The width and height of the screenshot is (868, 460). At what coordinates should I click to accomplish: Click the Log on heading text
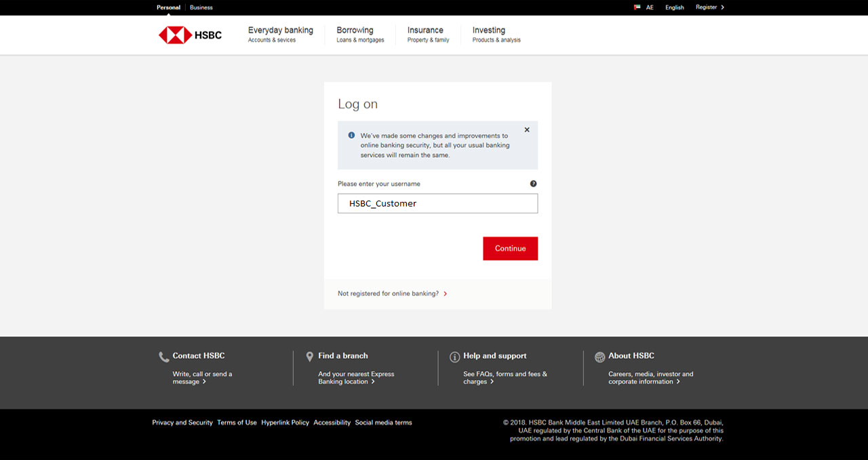tap(358, 104)
